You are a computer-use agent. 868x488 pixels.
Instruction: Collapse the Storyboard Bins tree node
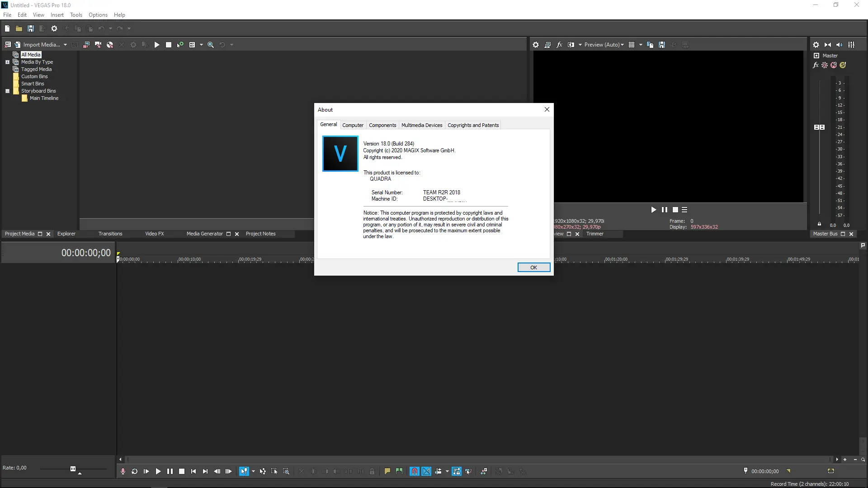pos(7,91)
